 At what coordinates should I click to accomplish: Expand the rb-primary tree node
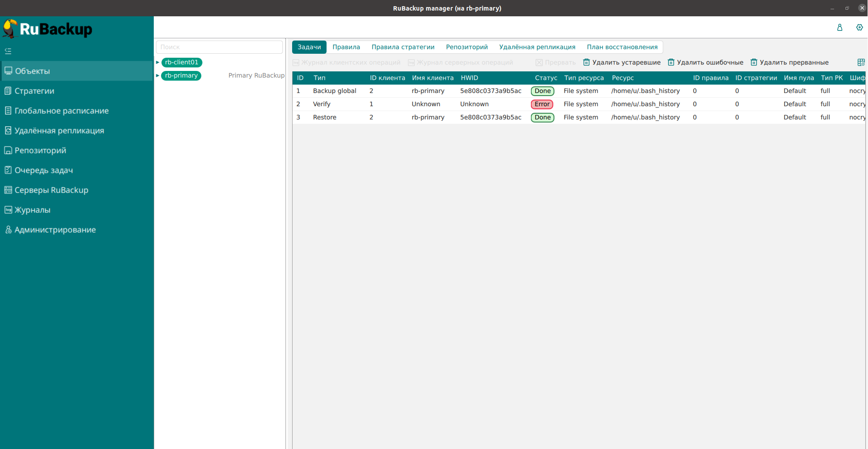(158, 75)
